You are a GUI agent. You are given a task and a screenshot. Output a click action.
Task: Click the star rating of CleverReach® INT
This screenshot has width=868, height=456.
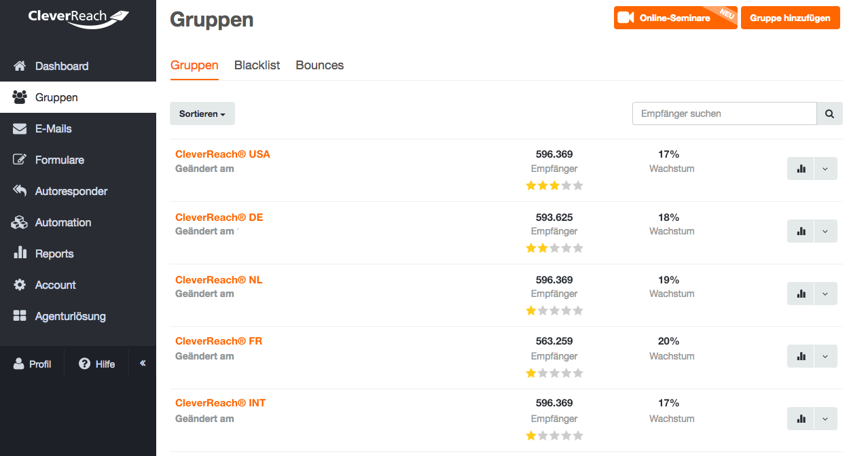pyautogui.click(x=554, y=436)
